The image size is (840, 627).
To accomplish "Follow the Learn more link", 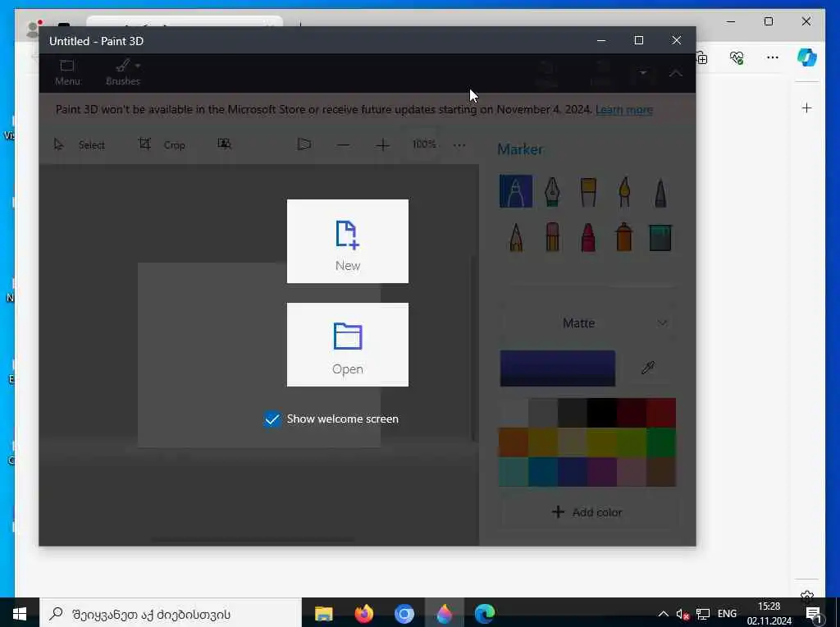I will coord(624,110).
